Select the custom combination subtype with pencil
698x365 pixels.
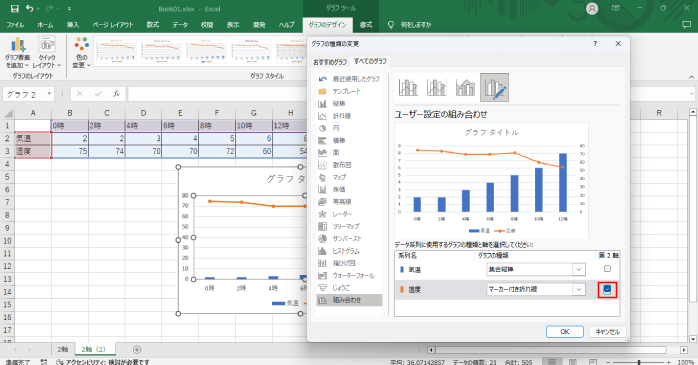tap(494, 87)
